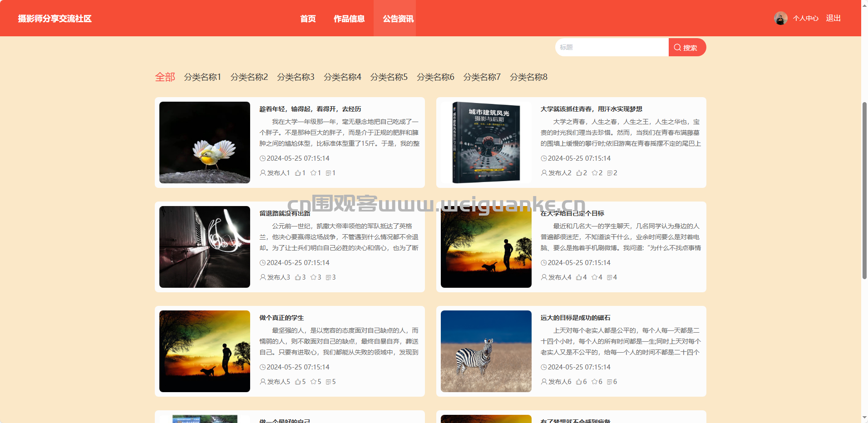Screen dimensions: 868x423
Task: Like the 发布人3 post via thumbs-up icon
Action: click(x=298, y=277)
